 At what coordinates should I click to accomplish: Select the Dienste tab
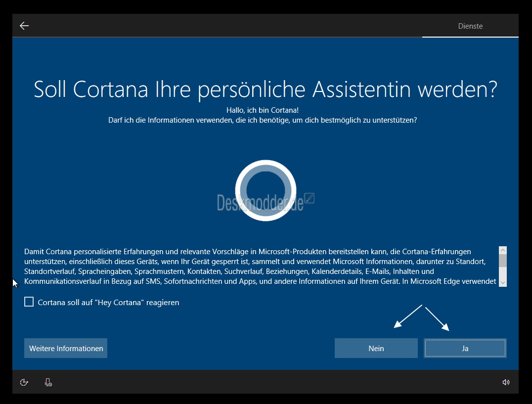470,26
